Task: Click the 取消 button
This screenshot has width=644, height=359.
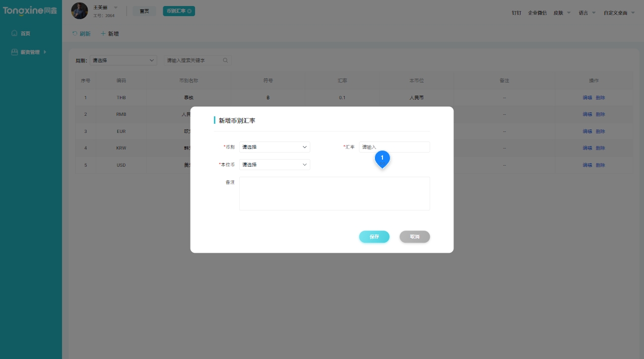Action: (x=414, y=237)
